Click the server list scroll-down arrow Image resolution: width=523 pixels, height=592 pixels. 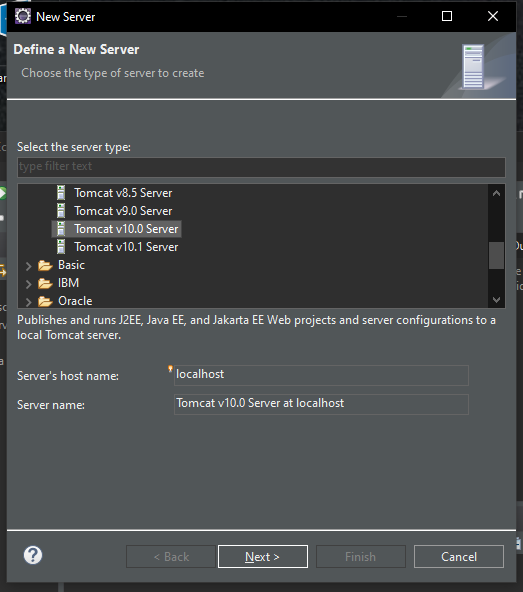point(497,300)
